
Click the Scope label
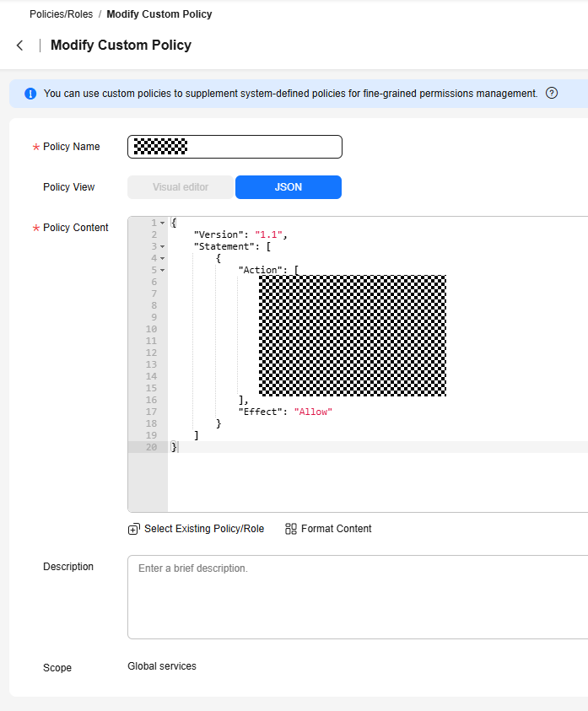[x=57, y=668]
